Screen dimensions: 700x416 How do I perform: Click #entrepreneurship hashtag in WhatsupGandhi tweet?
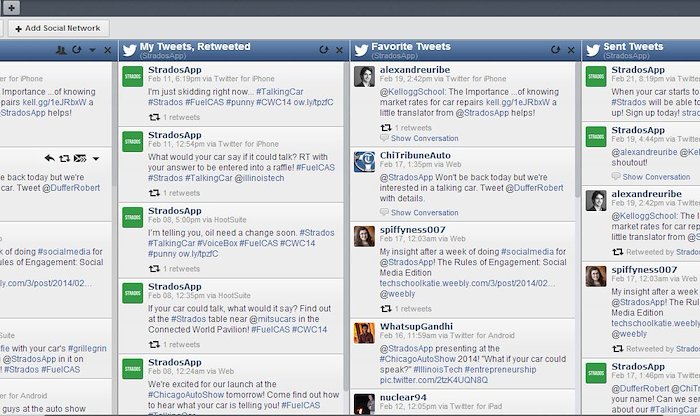[500, 370]
